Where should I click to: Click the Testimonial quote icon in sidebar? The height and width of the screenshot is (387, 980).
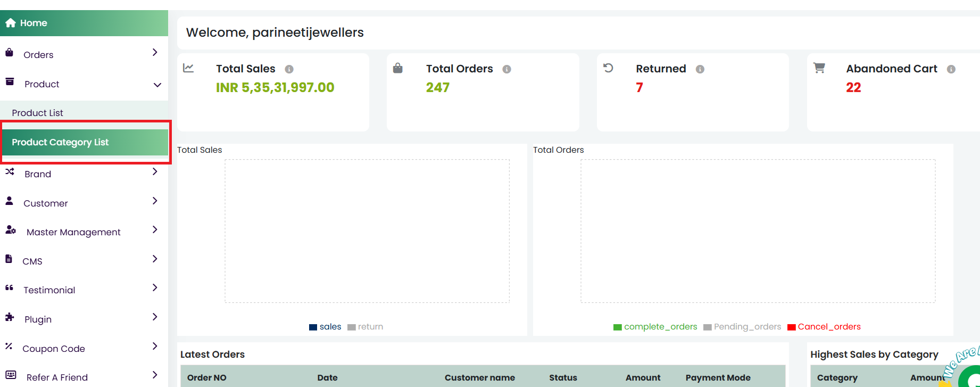[x=9, y=288]
